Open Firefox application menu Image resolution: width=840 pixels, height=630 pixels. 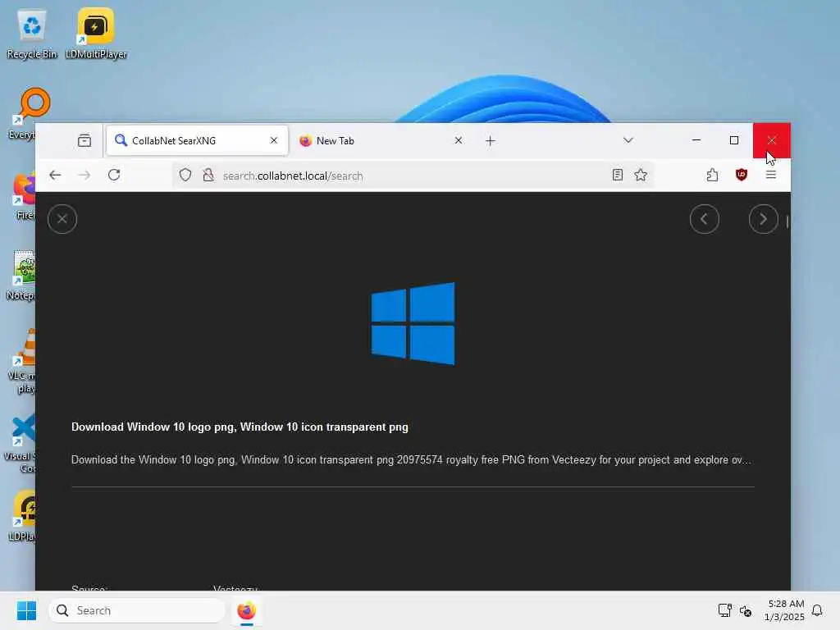[771, 176]
